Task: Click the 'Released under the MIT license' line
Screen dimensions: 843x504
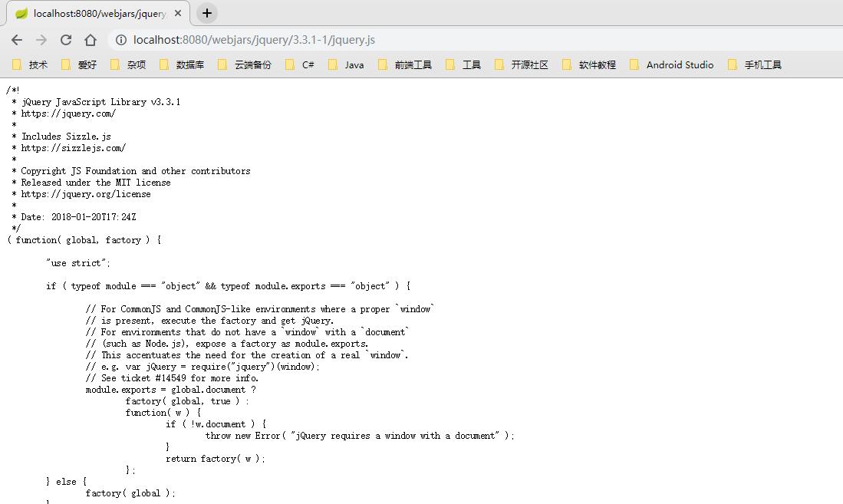Action: click(96, 183)
